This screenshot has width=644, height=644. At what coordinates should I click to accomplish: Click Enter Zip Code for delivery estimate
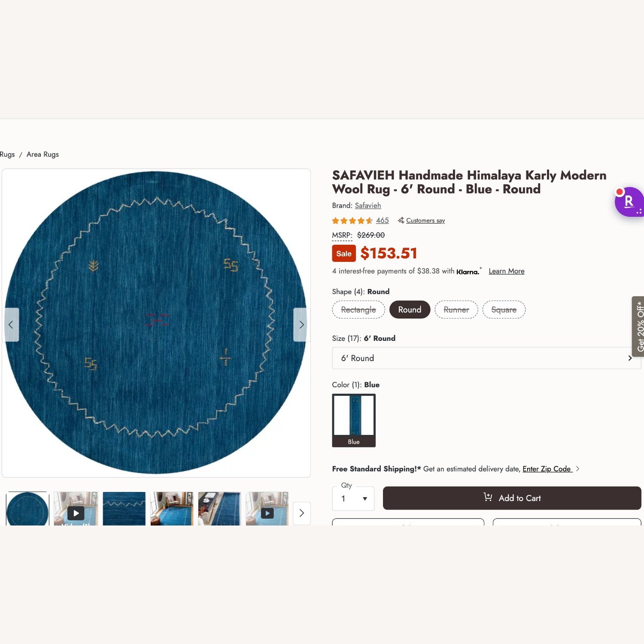[547, 469]
